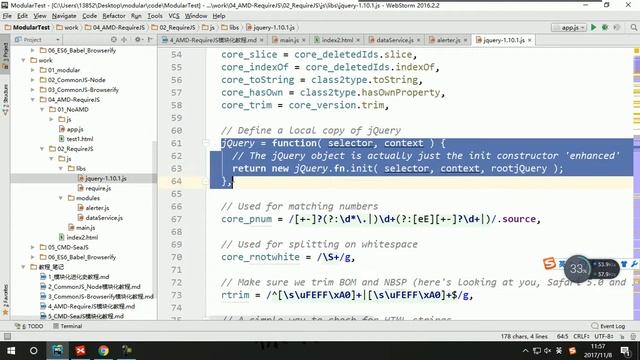Open the Favorites side tool window
The width and height of the screenshot is (640, 360).
(5, 299)
